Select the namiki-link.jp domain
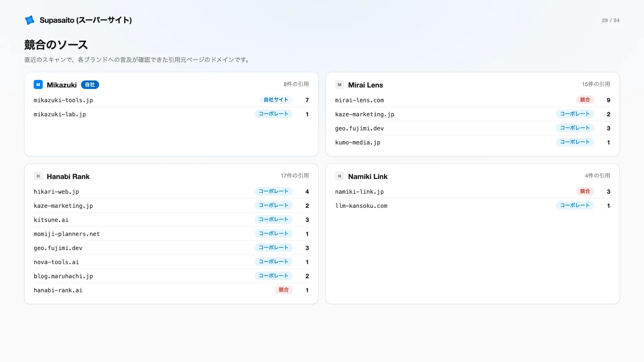Screen dimensions: 644x362 (359, 192)
